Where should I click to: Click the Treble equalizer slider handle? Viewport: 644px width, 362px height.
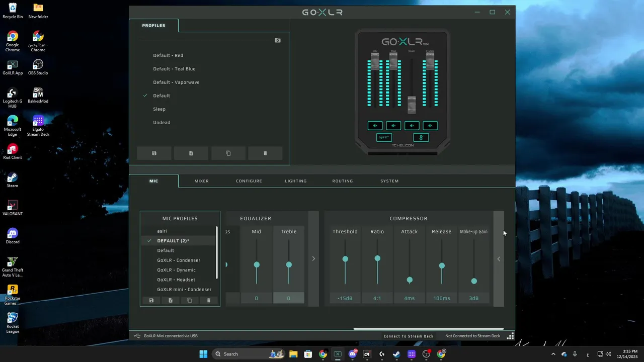[289, 264]
